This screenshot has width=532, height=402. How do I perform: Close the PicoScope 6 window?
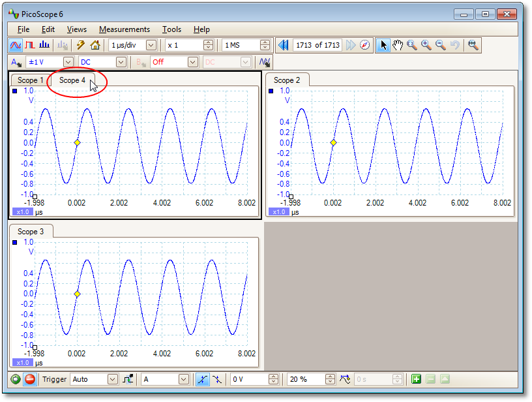(507, 14)
